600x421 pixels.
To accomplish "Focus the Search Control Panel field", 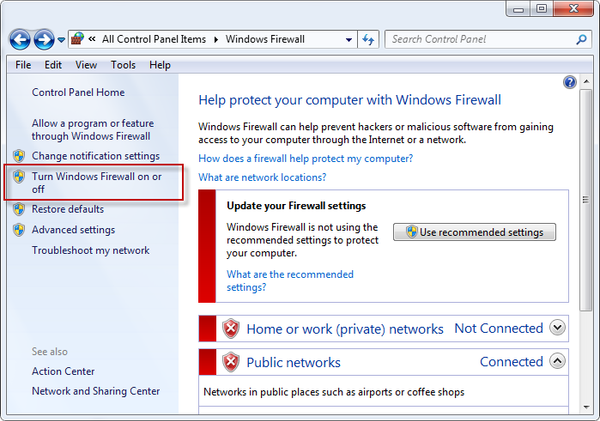I will 482,39.
